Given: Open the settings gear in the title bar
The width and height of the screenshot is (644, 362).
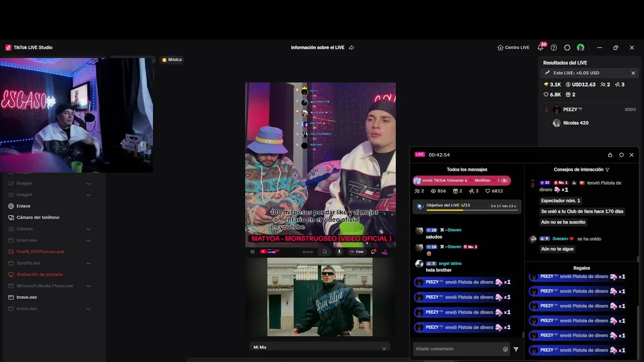Looking at the screenshot, I should [x=568, y=48].
